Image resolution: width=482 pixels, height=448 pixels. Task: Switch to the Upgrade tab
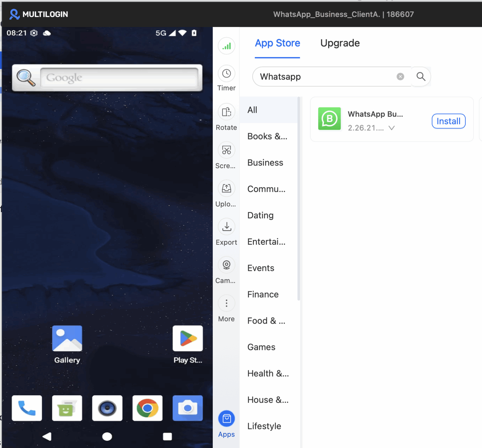[340, 43]
